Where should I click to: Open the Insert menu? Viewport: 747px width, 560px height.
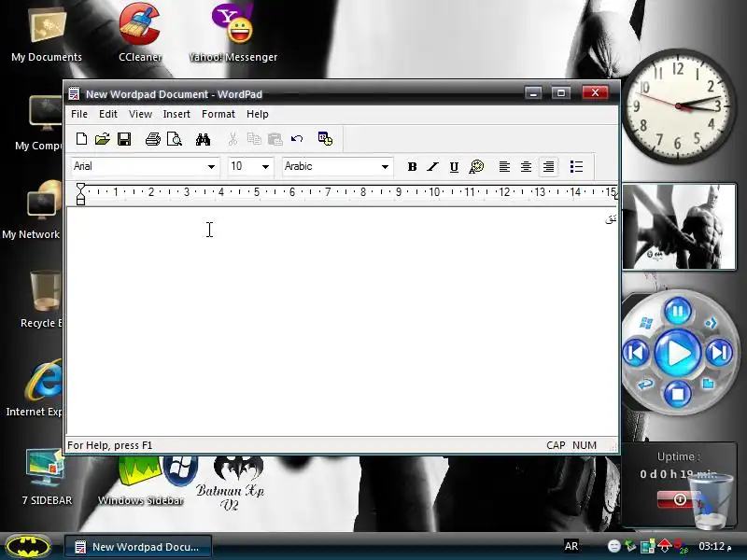click(x=176, y=114)
